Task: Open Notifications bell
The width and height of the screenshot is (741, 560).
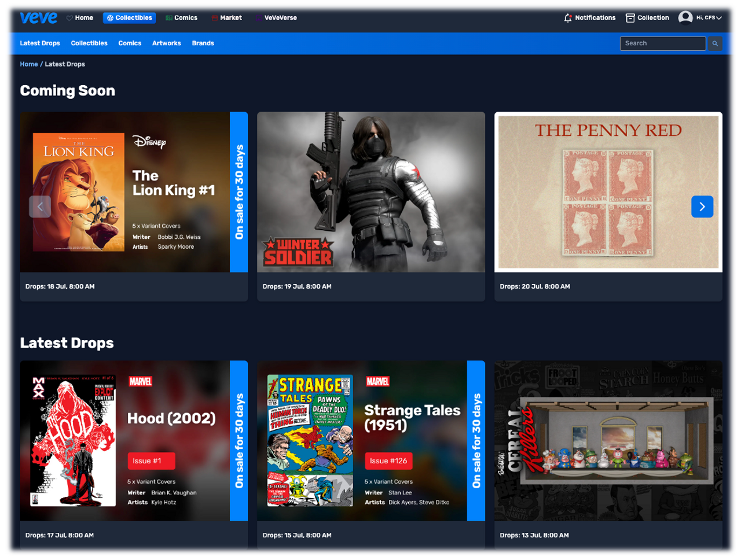Action: pyautogui.click(x=589, y=18)
